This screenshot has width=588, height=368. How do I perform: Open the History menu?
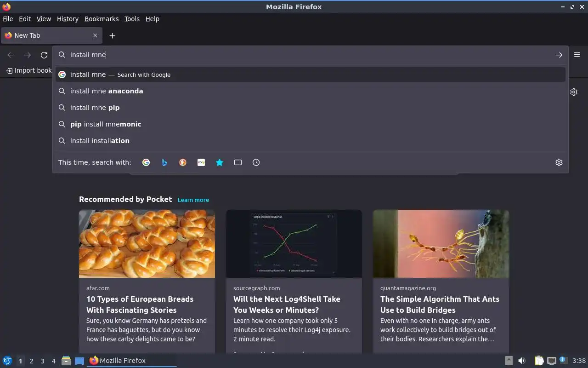coord(68,19)
